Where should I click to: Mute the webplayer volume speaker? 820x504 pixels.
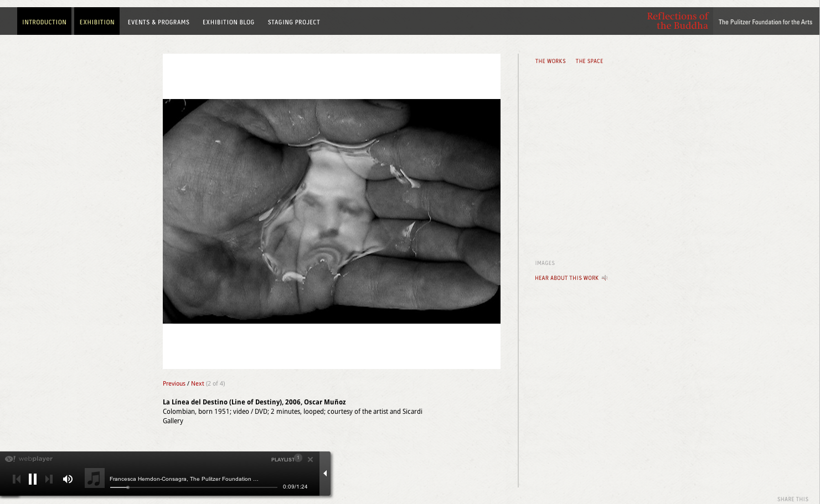(x=68, y=479)
